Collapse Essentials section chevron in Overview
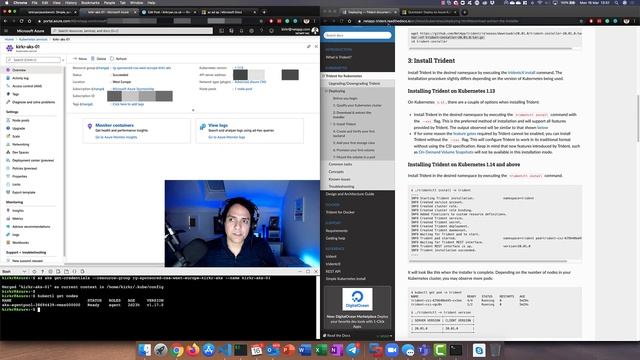This screenshot has height=360, width=640. click(193, 110)
